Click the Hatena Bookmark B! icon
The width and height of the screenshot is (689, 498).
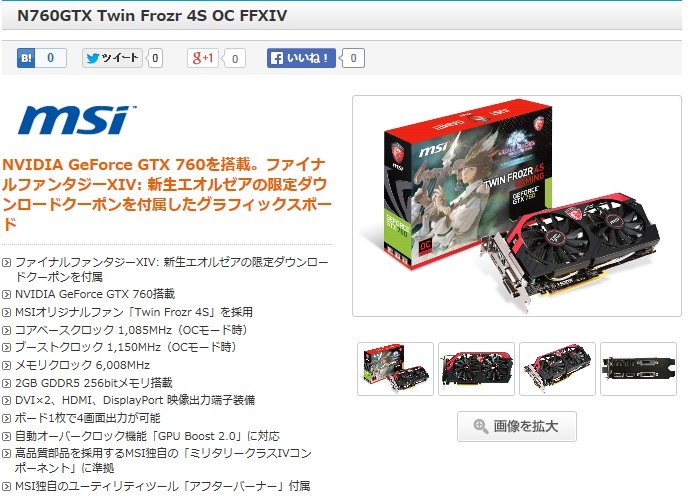click(26, 58)
